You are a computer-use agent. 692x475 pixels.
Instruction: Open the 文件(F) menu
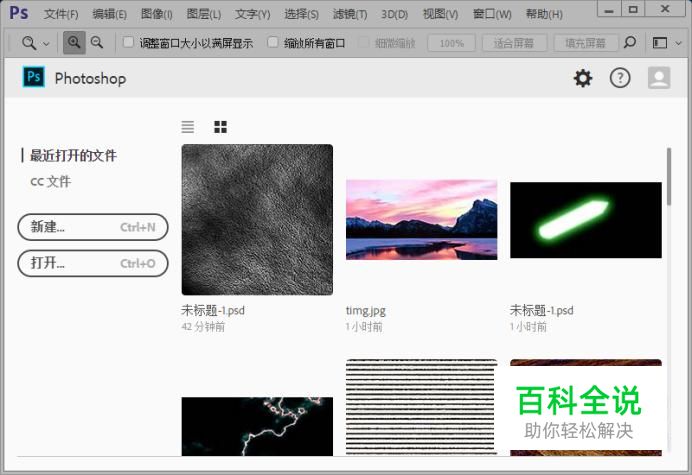pos(61,14)
